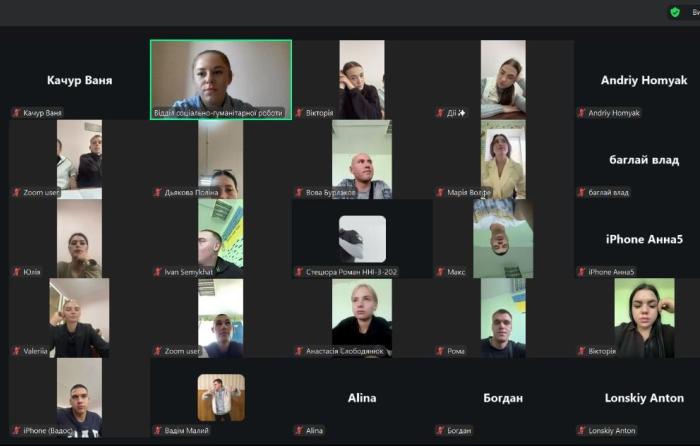Click muted mic icon beside Andriy Homyak
The image size is (700, 446).
pos(582,113)
